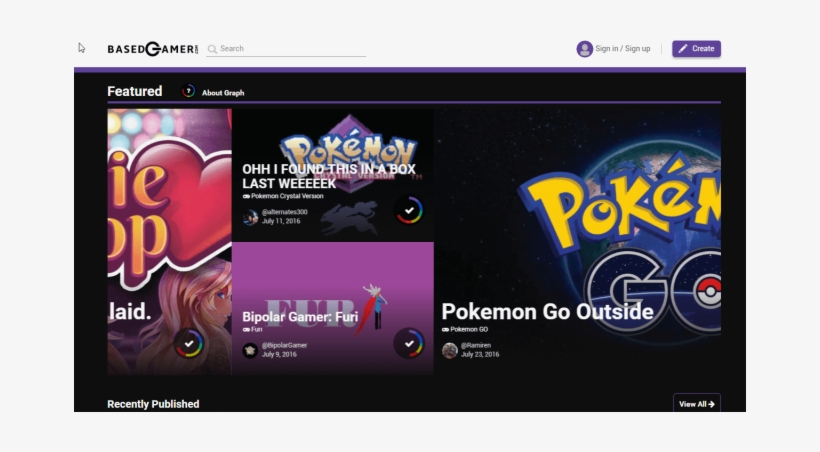Click the user avatar icon beside Sign in

584,49
